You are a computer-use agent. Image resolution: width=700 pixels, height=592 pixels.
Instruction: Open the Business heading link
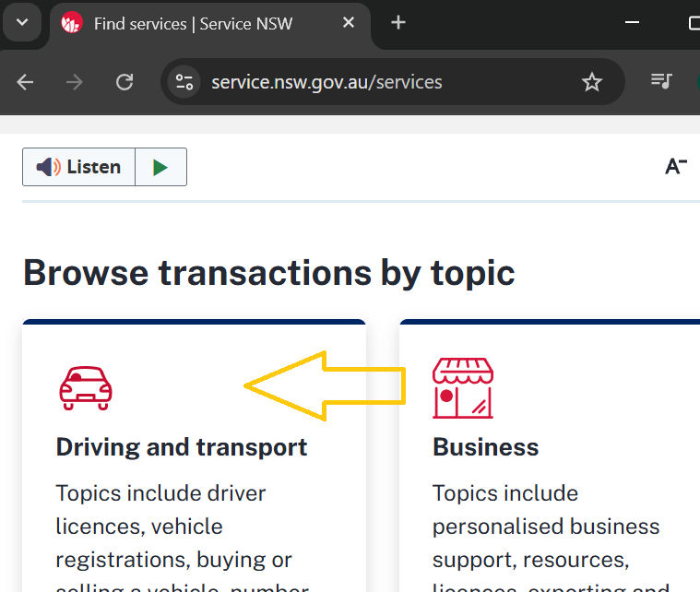click(485, 447)
